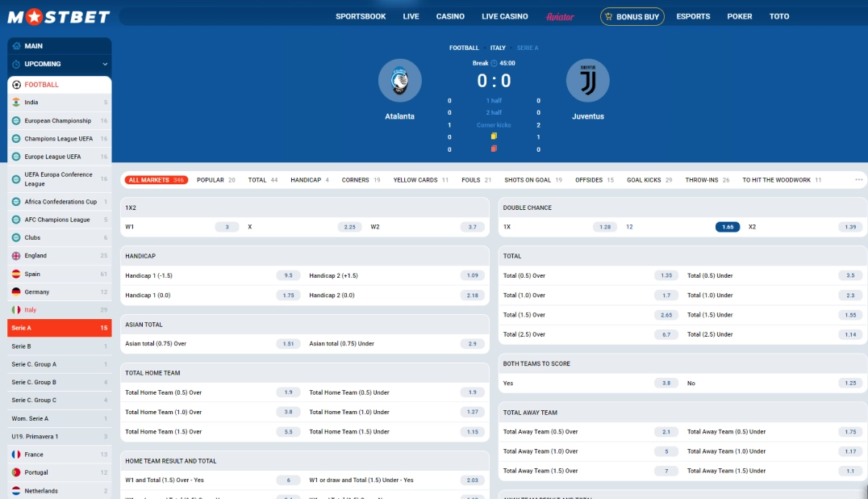
Task: Pick Total Away Team (1.5) Over 7
Action: tap(666, 472)
